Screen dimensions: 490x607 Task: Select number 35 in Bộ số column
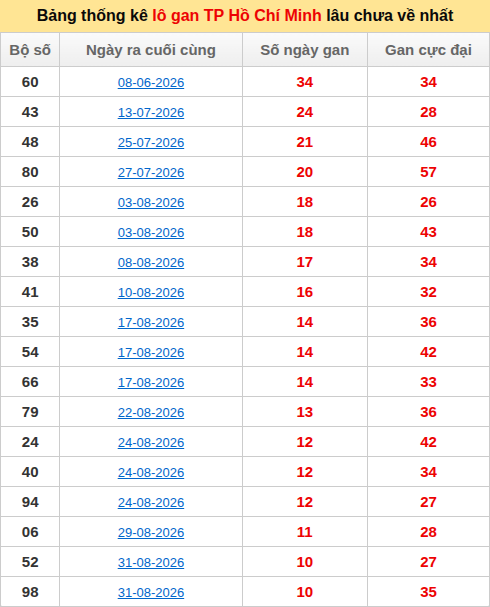coord(30,322)
